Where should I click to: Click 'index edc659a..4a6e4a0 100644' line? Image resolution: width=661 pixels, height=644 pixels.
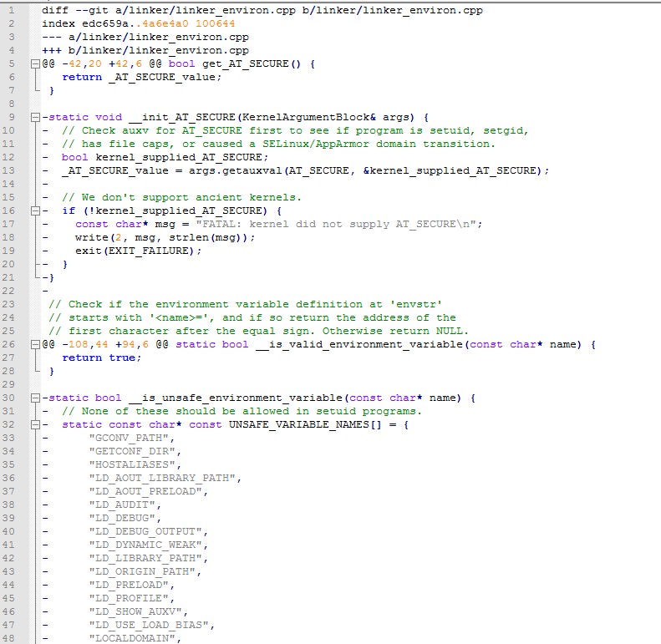(138, 23)
